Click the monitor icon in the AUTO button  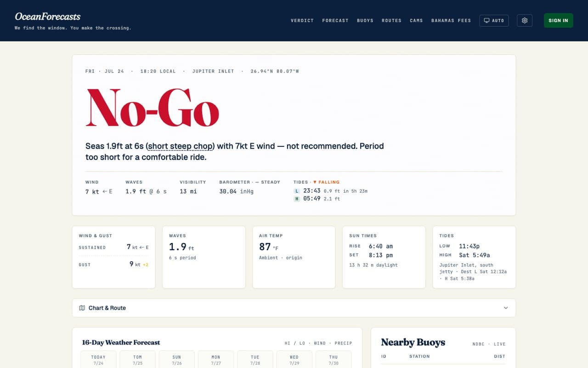486,21
